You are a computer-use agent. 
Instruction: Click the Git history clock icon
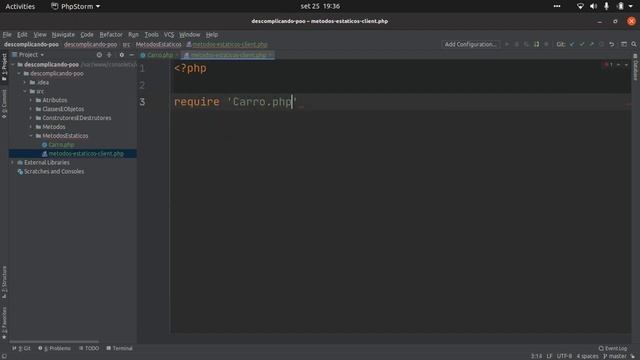tap(601, 44)
